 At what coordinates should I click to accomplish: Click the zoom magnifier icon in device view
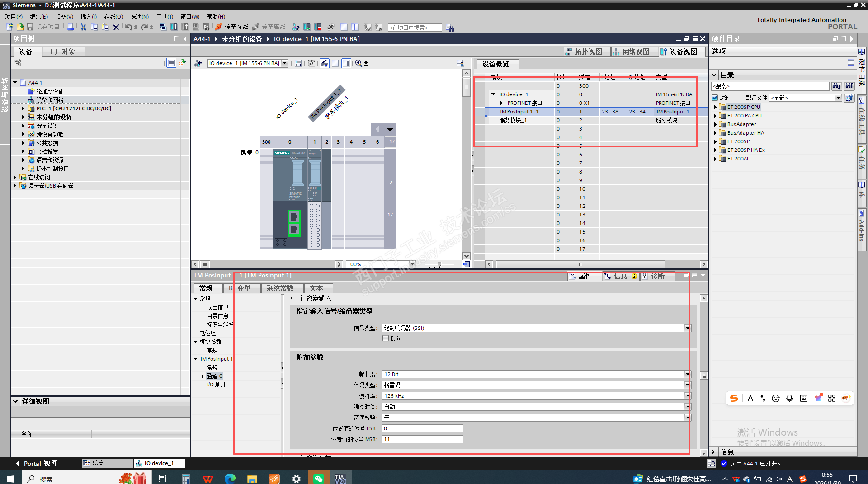tap(359, 63)
